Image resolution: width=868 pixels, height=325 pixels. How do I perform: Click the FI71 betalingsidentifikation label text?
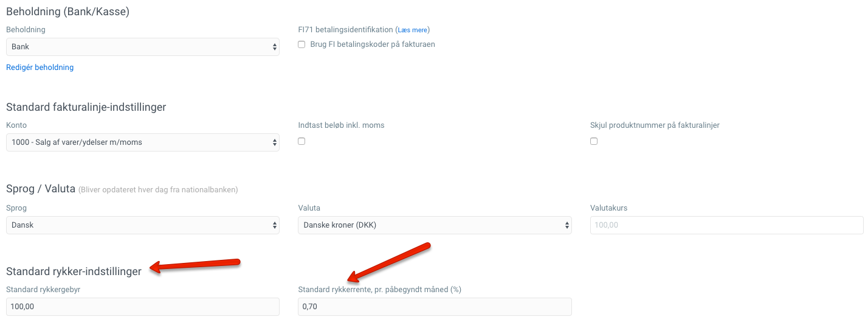coord(345,30)
